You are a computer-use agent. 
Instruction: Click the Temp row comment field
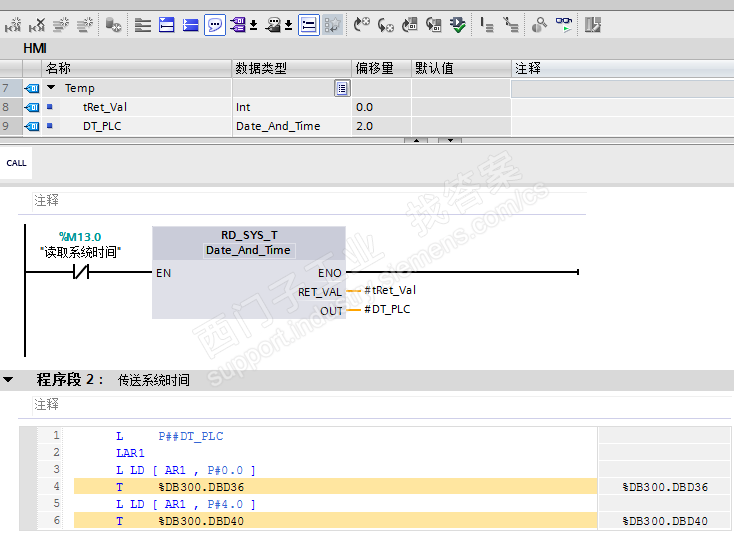(623, 88)
